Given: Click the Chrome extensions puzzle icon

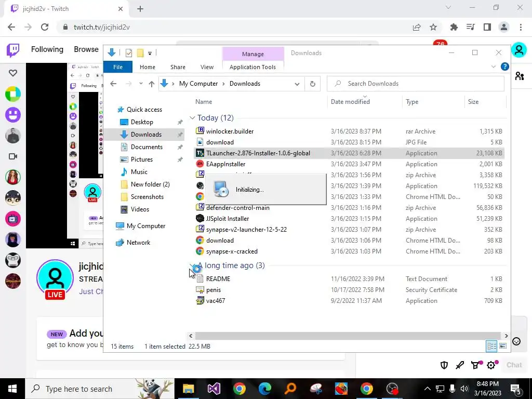Looking at the screenshot, I should (x=454, y=27).
